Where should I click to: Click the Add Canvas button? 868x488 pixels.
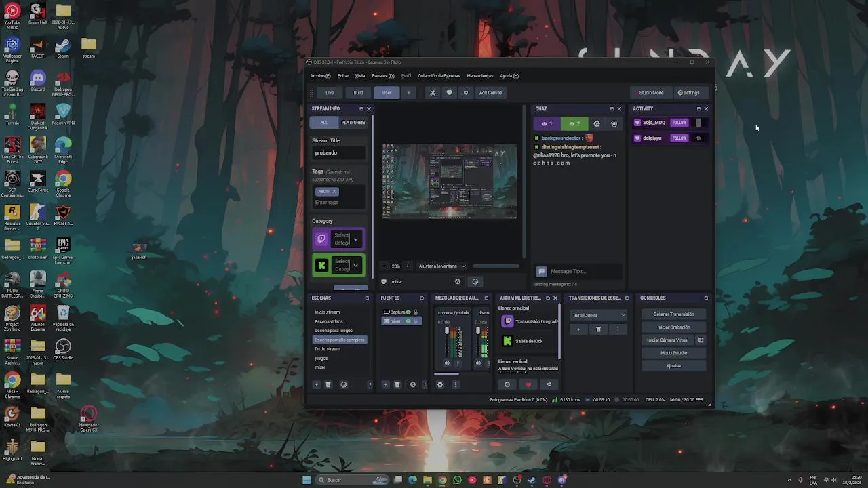click(x=490, y=93)
